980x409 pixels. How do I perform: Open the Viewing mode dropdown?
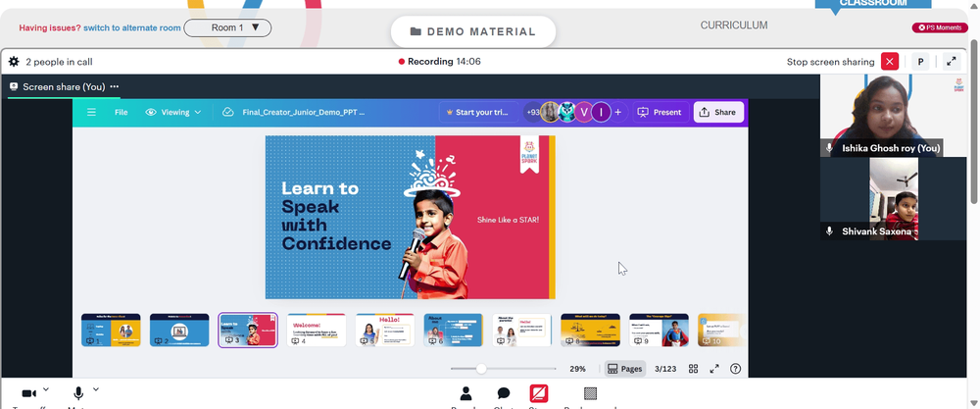[173, 112]
